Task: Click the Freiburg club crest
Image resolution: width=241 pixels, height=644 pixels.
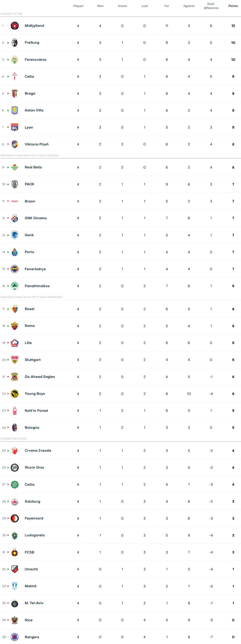Action: pyautogui.click(x=15, y=43)
